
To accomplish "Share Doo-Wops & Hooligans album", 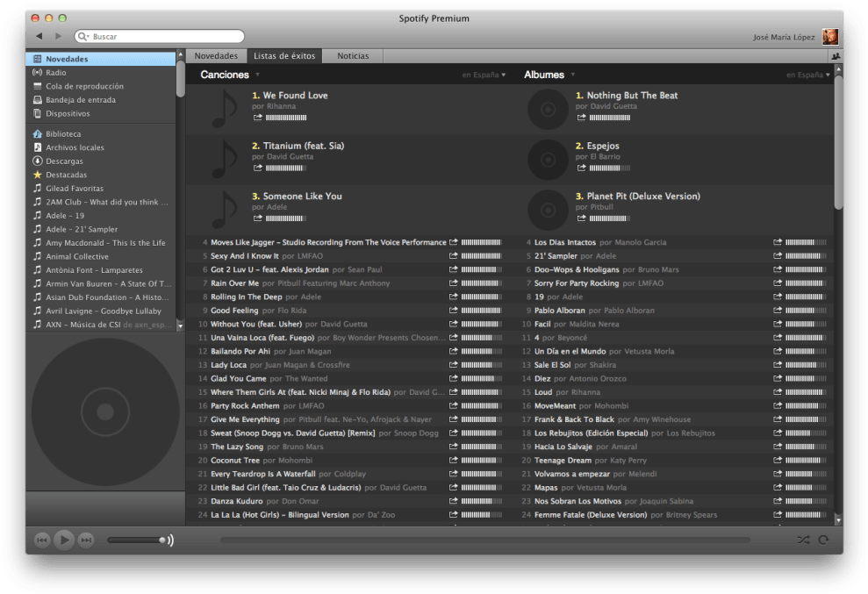I will (778, 269).
